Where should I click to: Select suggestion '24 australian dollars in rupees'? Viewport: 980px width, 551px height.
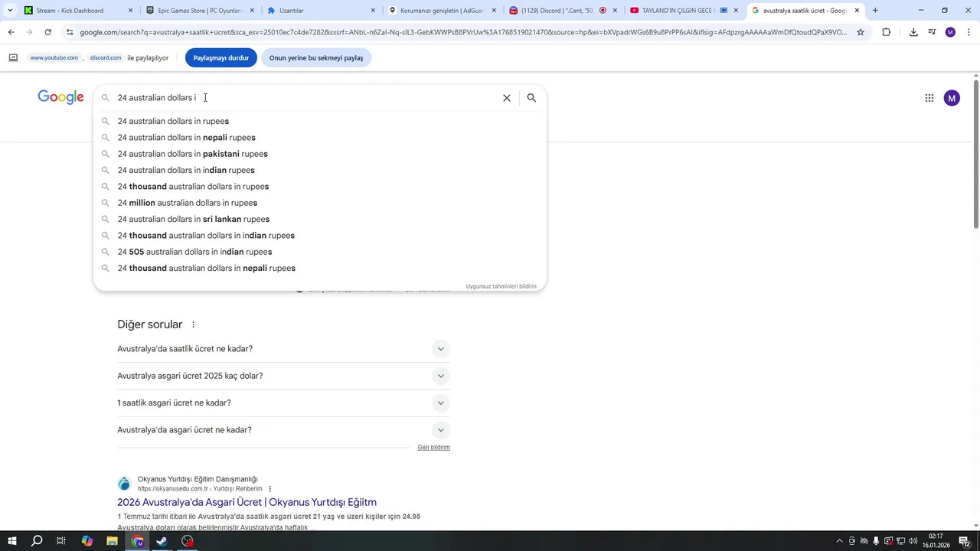pos(320,121)
